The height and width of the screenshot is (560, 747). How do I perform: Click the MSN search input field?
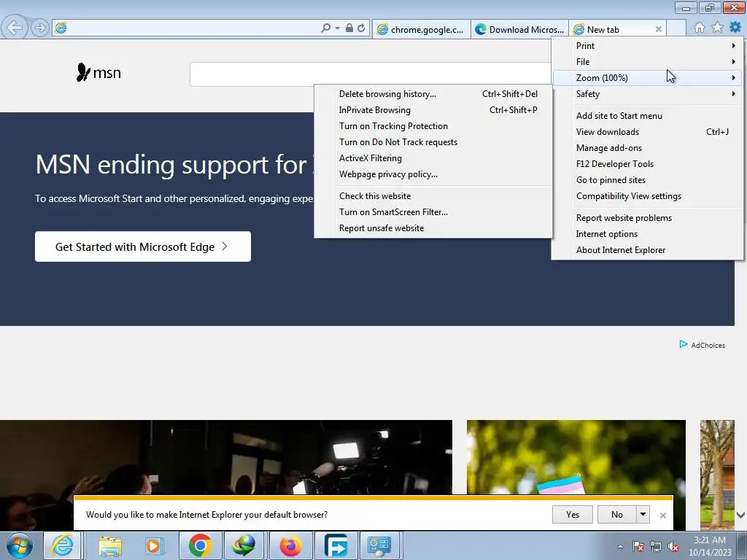point(370,74)
